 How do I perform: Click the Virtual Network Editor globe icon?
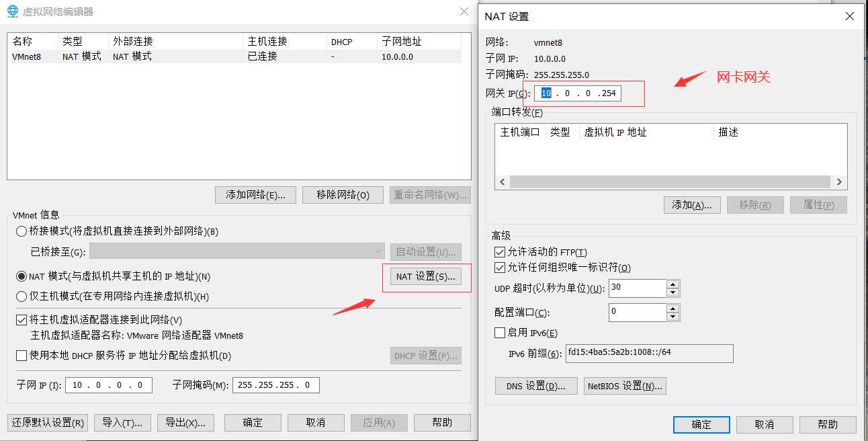(12, 11)
